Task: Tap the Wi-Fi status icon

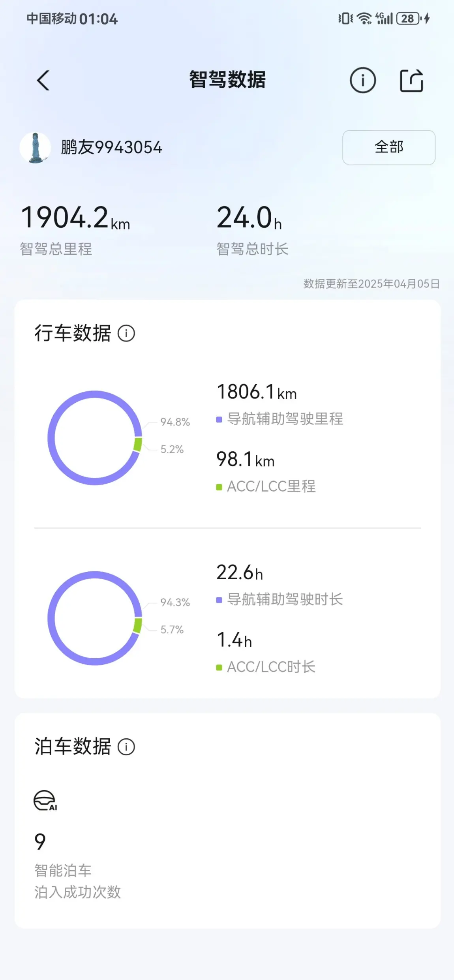Action: click(364, 19)
